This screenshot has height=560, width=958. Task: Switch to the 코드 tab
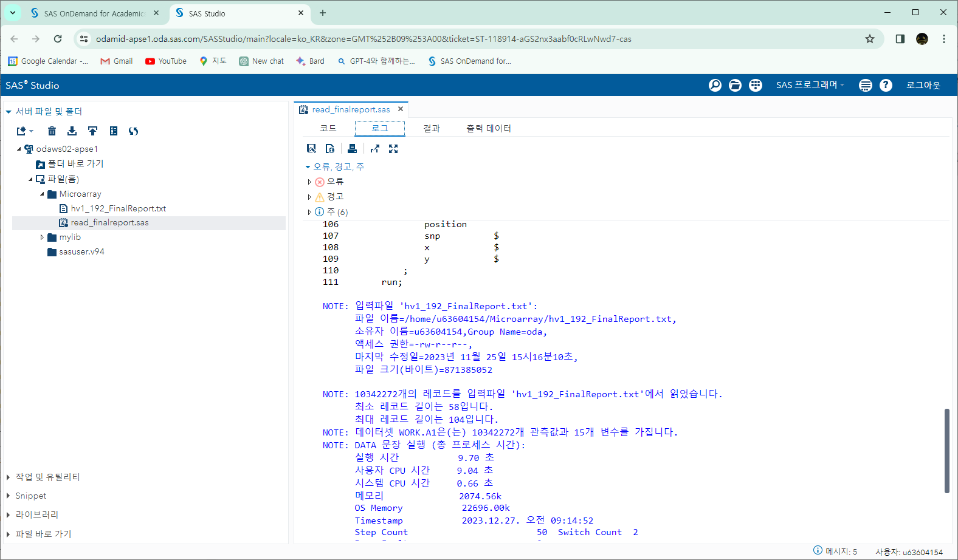[328, 128]
